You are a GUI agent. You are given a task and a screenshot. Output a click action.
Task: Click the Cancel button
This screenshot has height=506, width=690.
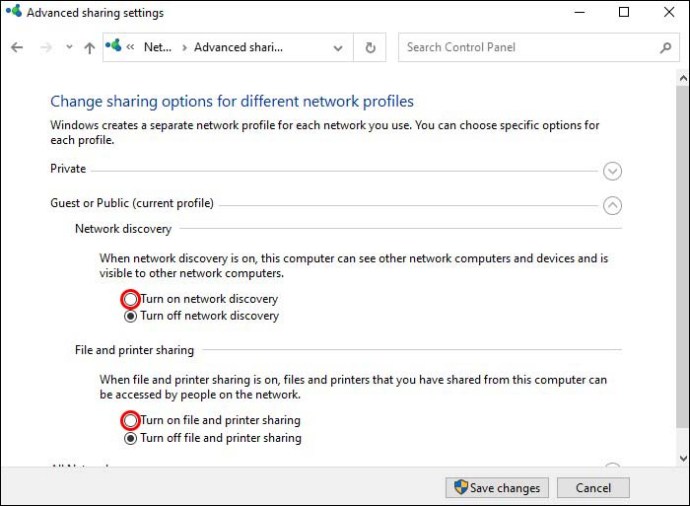coord(593,488)
